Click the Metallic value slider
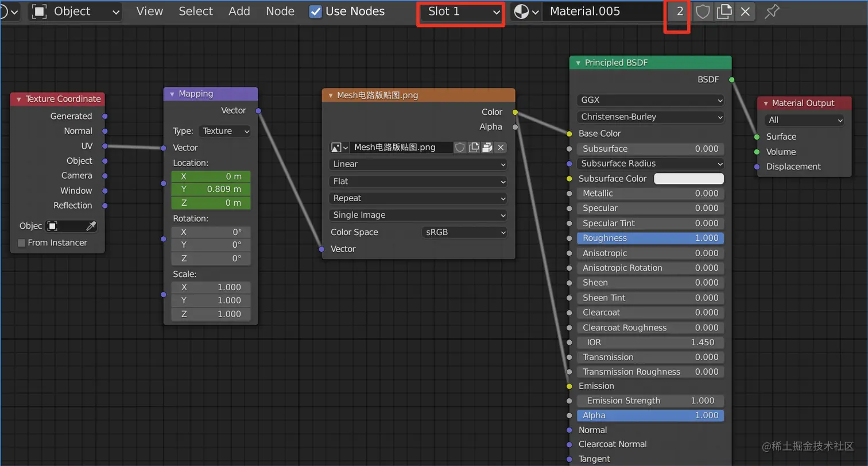This screenshot has width=868, height=466. pos(650,194)
